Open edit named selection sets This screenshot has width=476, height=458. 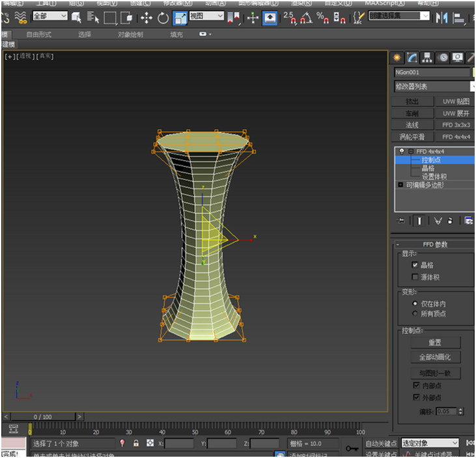(x=359, y=18)
